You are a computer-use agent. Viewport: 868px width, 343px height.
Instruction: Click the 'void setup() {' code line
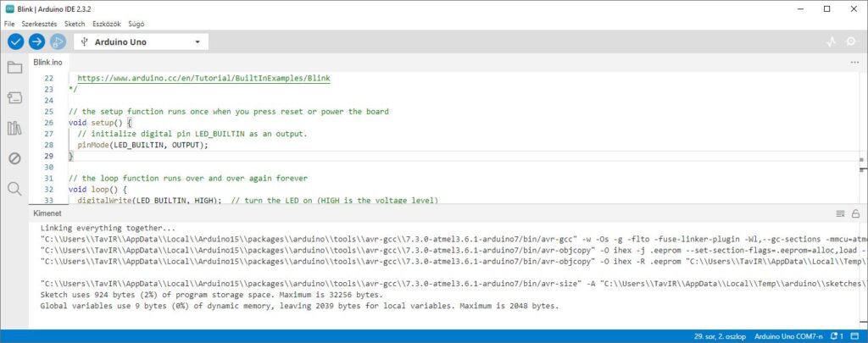point(100,123)
